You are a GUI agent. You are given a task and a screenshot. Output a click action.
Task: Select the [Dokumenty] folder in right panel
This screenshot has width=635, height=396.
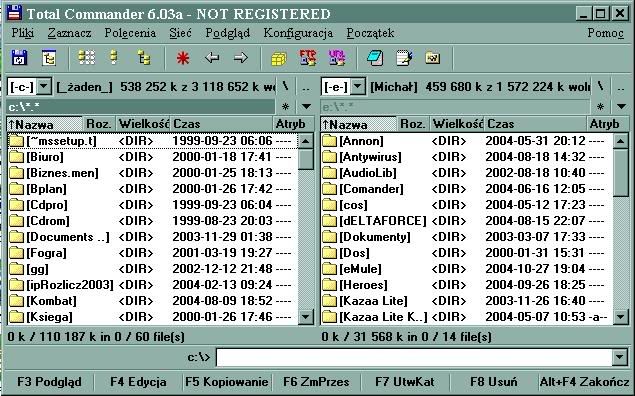pos(467,237)
